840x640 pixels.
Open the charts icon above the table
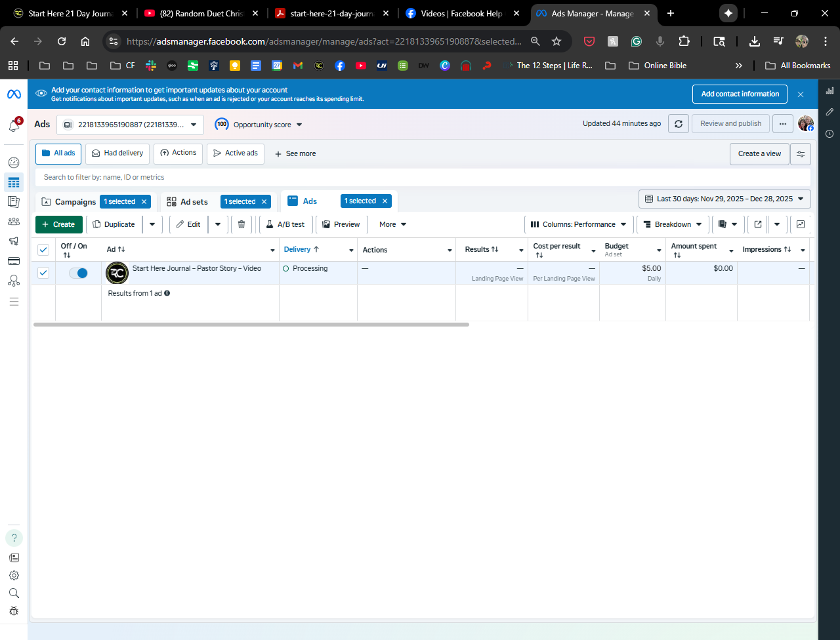tap(800, 224)
